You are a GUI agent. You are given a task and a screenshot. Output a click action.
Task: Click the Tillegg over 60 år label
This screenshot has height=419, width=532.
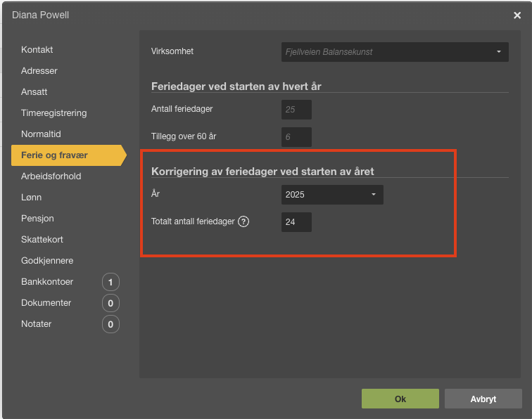pyautogui.click(x=184, y=136)
